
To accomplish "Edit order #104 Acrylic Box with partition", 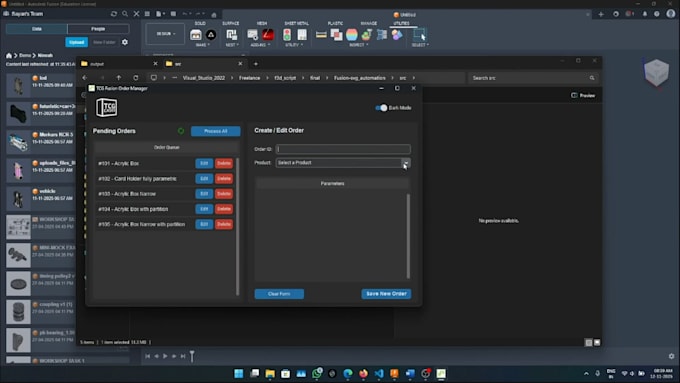I will (204, 209).
